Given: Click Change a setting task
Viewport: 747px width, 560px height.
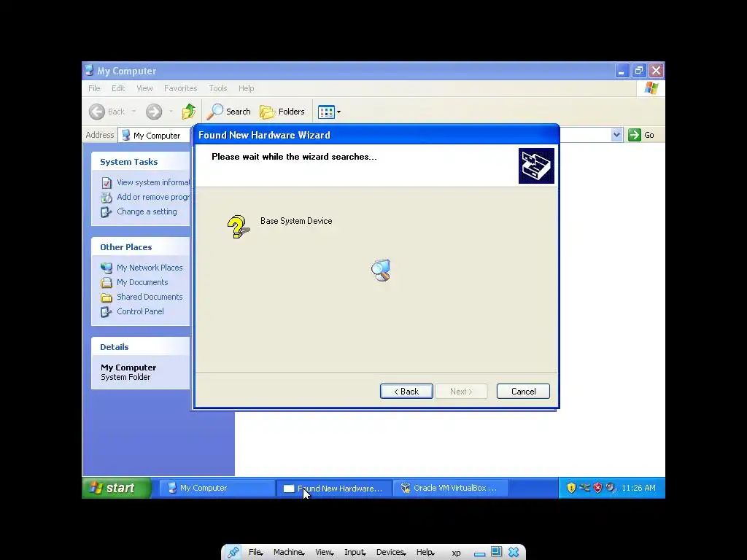Looking at the screenshot, I should click(147, 211).
